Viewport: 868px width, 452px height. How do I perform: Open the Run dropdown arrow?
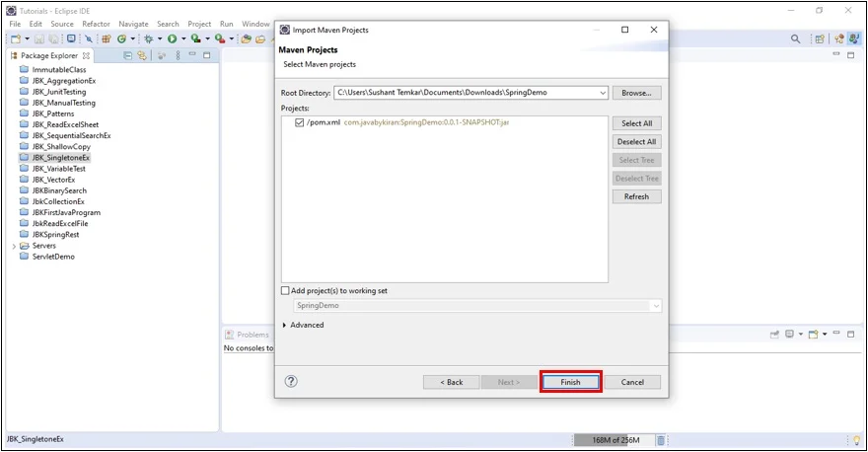coord(183,38)
